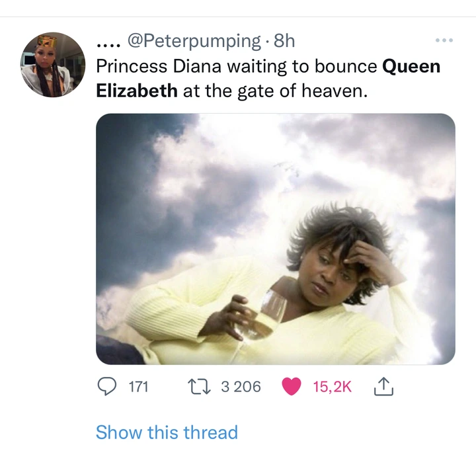This screenshot has width=476, height=449.
Task: Unlike the tweet via pink heart
Action: (291, 386)
